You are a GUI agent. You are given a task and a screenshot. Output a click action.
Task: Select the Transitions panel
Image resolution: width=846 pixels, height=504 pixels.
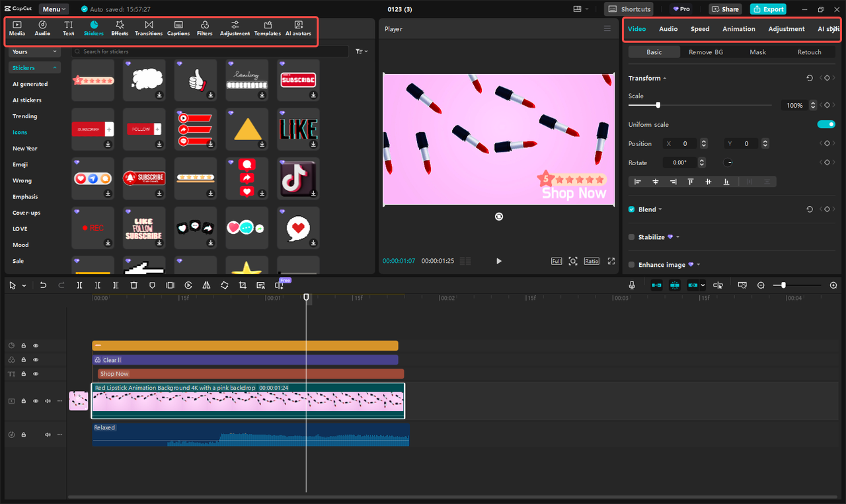pyautogui.click(x=149, y=28)
